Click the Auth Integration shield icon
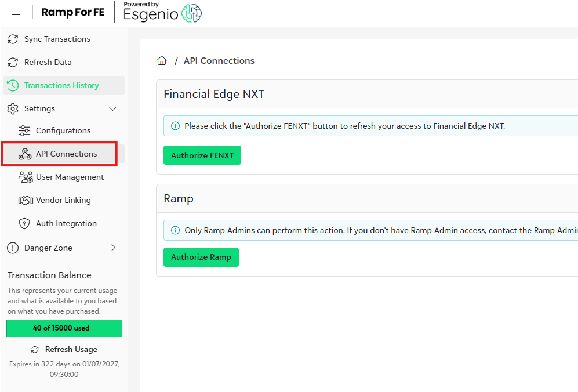 click(x=24, y=223)
